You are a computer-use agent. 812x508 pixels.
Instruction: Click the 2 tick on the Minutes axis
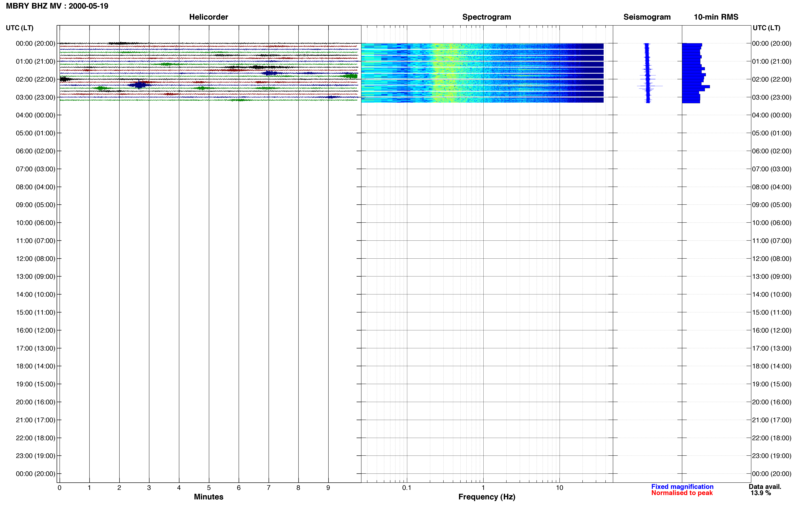119,488
